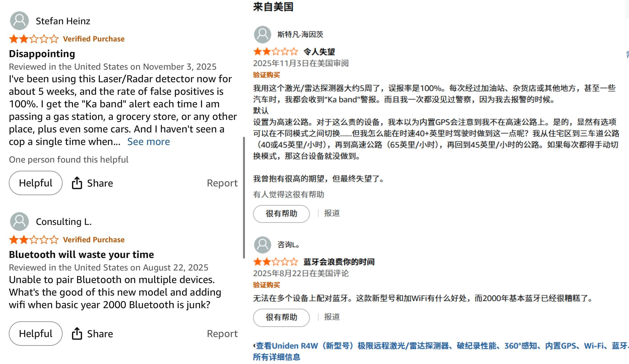Image resolution: width=629 pixels, height=364 pixels.
Task: Click avatar icon beside 咨询L。
Action: 262,245
